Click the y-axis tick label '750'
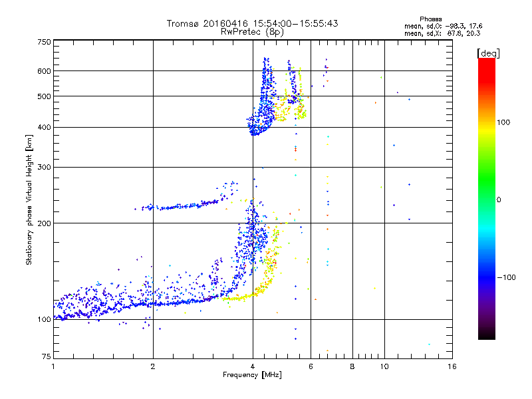 (x=44, y=42)
